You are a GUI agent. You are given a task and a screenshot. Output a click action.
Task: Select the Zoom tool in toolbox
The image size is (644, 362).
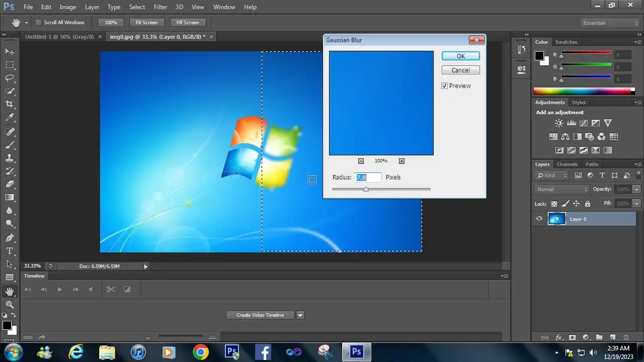[x=10, y=304]
